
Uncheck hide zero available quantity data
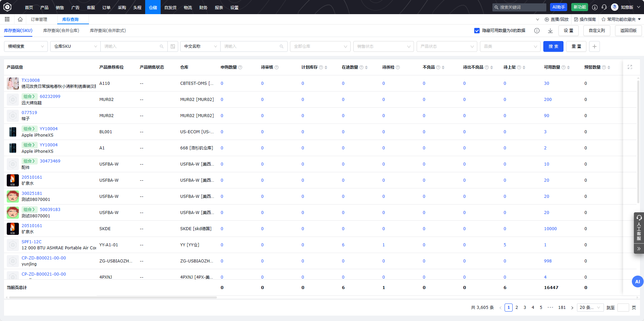(477, 31)
